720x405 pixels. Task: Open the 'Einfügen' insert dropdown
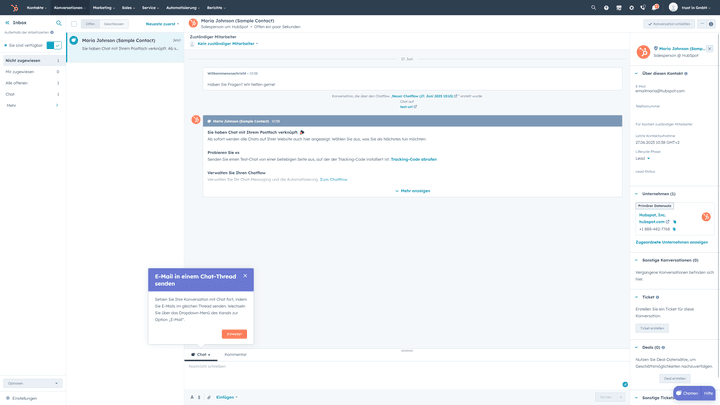click(x=227, y=397)
